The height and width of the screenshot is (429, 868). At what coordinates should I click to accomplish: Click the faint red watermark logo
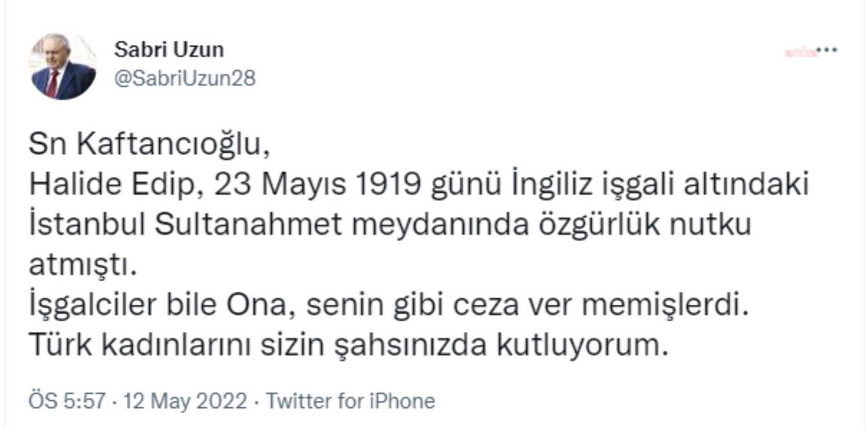[800, 52]
